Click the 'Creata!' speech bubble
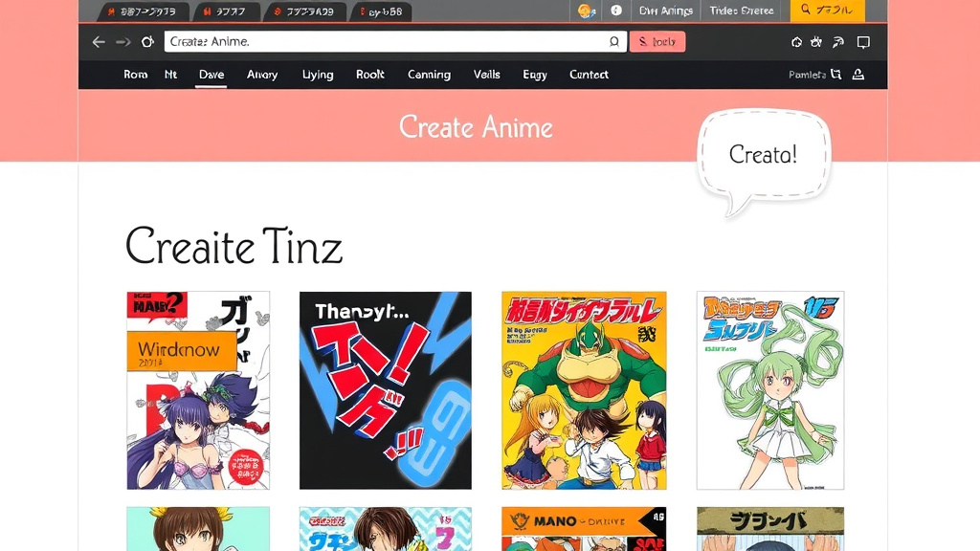 (x=764, y=154)
